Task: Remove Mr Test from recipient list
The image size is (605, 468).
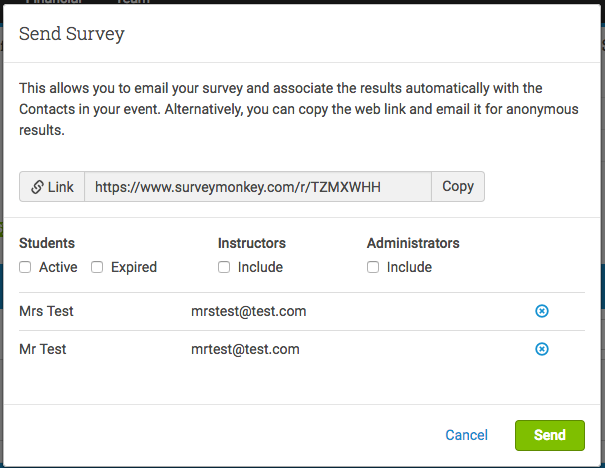Action: coord(542,349)
